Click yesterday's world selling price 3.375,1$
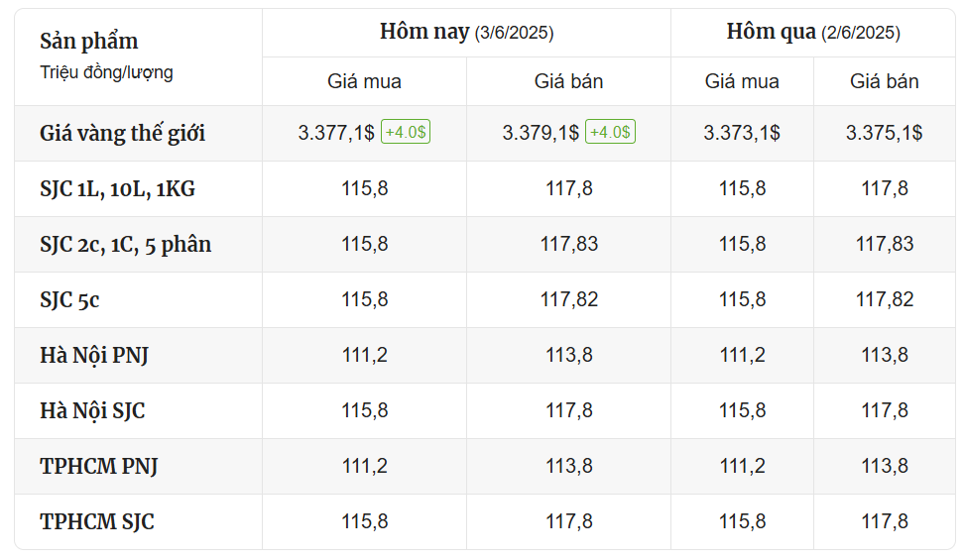Screen dimensions: 964x560 click(x=884, y=133)
